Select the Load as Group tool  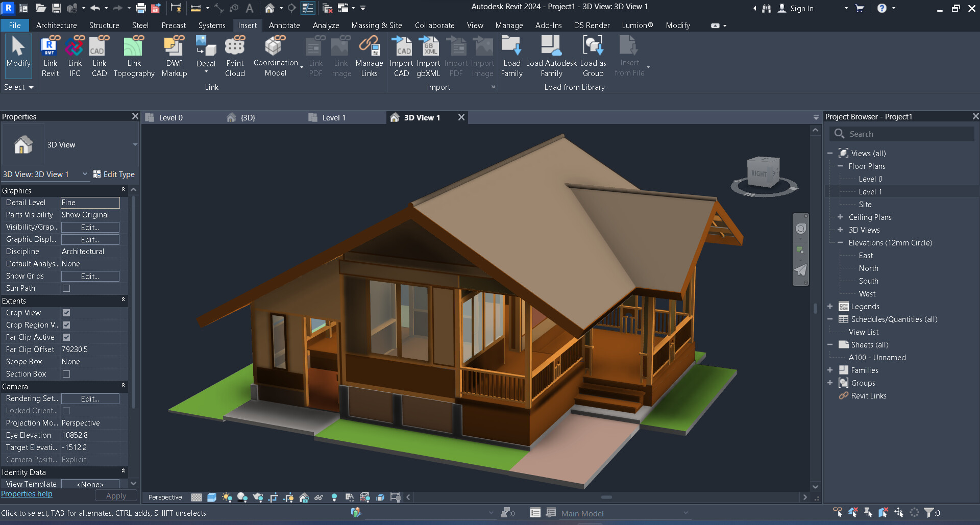593,56
